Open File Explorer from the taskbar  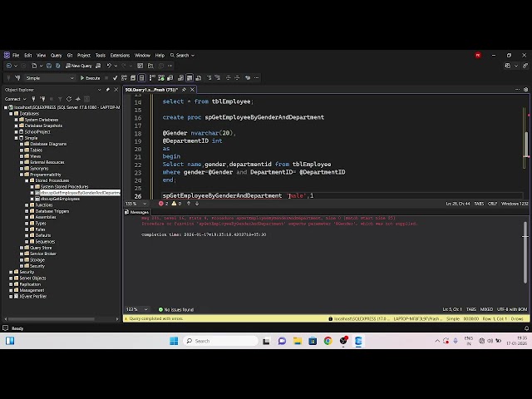(298, 341)
